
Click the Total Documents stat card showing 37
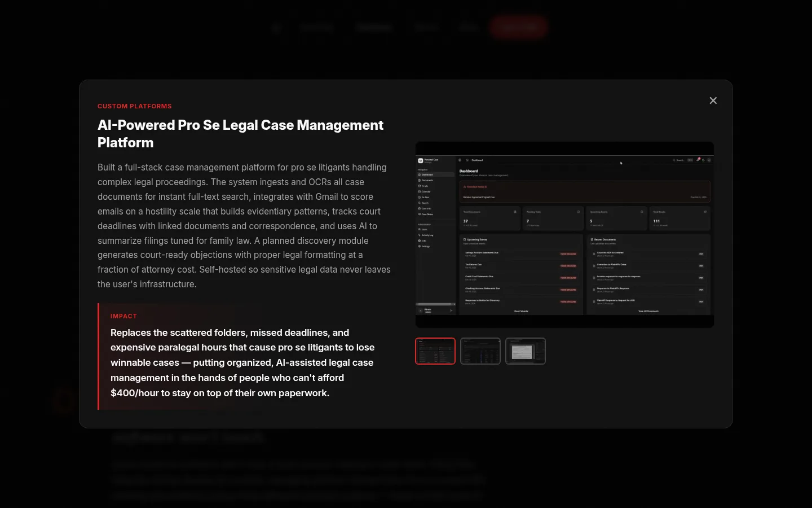point(489,218)
